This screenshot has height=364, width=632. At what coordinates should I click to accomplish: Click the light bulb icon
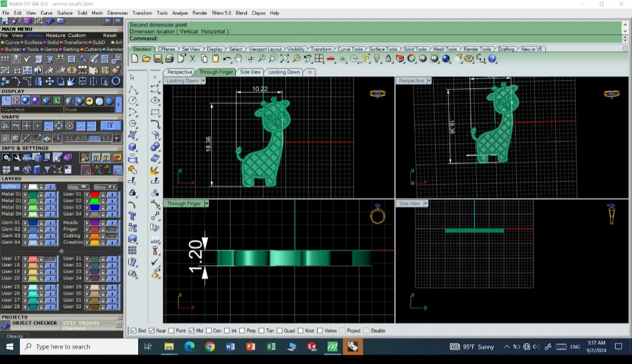coord(377,59)
